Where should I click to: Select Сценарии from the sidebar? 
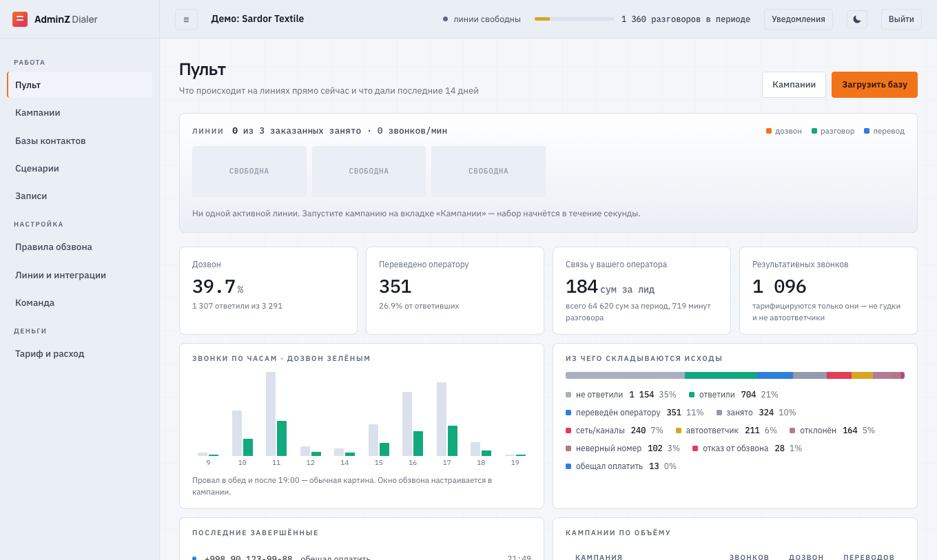click(80, 168)
